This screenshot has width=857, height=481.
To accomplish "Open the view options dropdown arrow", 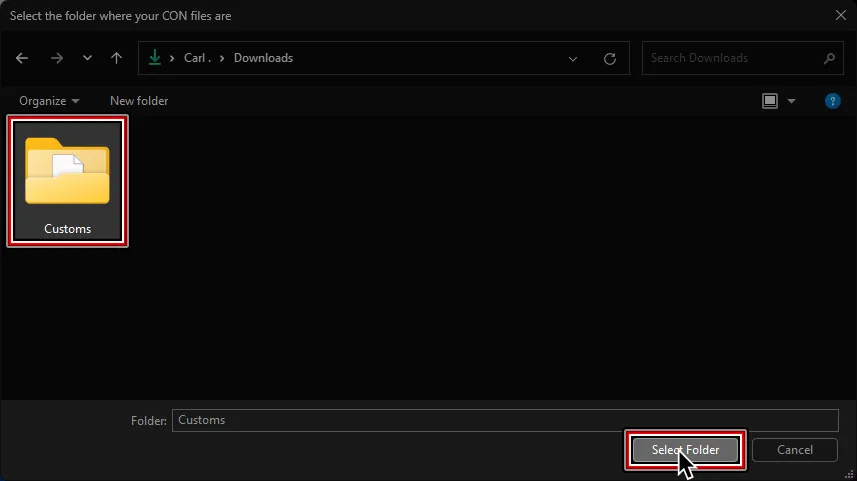I will click(791, 101).
